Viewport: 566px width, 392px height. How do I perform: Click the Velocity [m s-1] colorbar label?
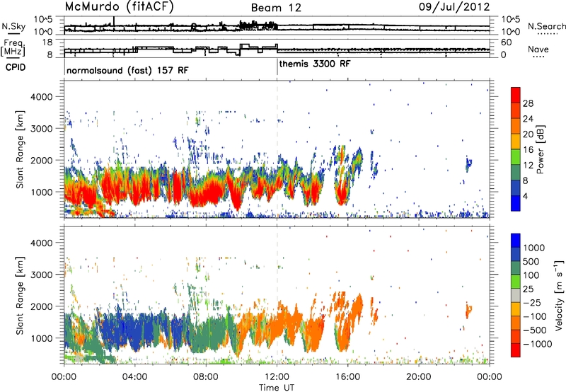pyautogui.click(x=559, y=295)
